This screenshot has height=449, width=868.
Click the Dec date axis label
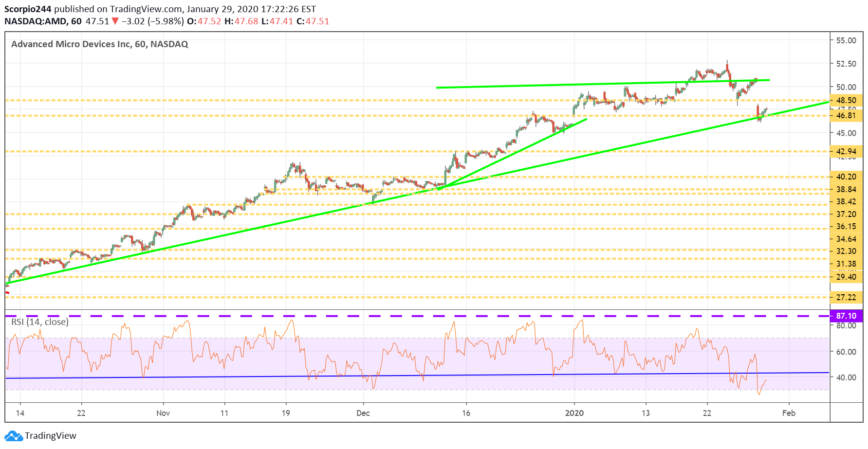click(x=363, y=413)
